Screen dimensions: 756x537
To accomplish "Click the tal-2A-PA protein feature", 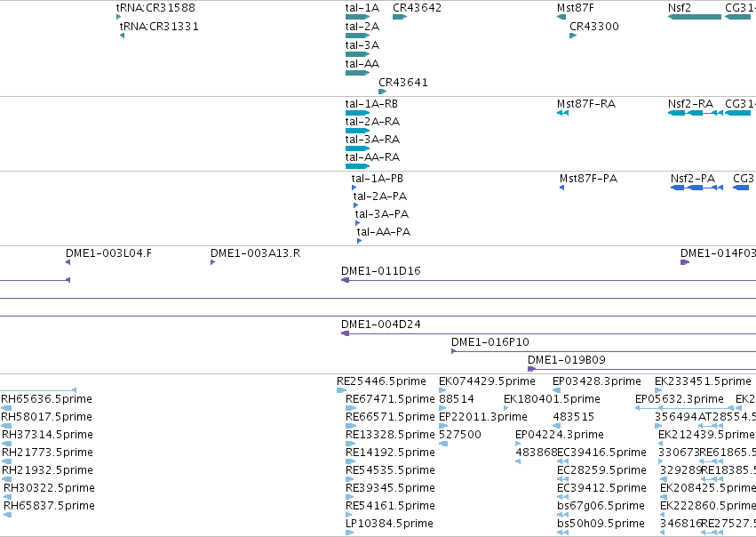I will pos(356,205).
